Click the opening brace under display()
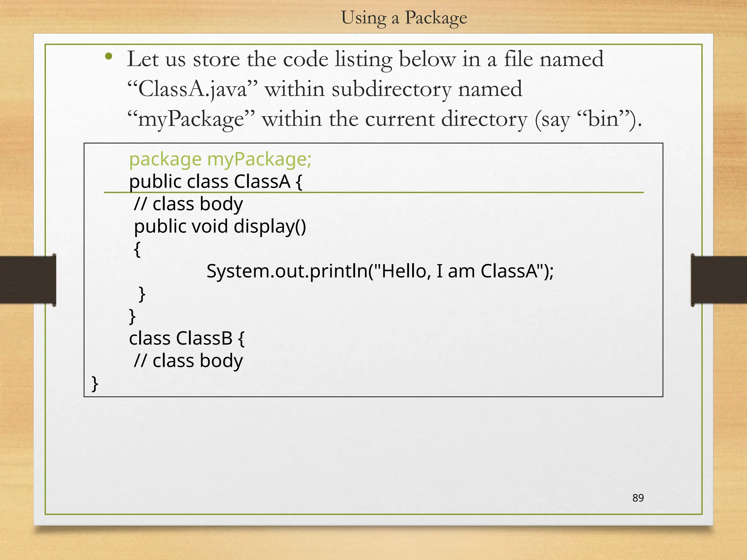 coord(137,249)
